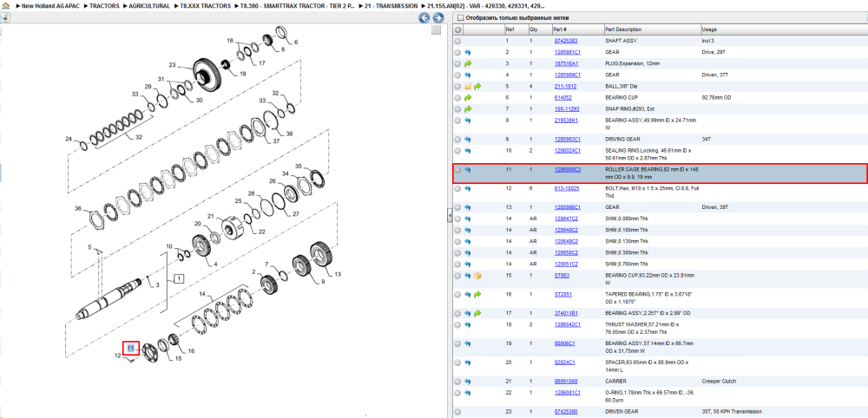The width and height of the screenshot is (868, 418).
Task: Select callout 36 on the diagram
Action: click(x=78, y=208)
